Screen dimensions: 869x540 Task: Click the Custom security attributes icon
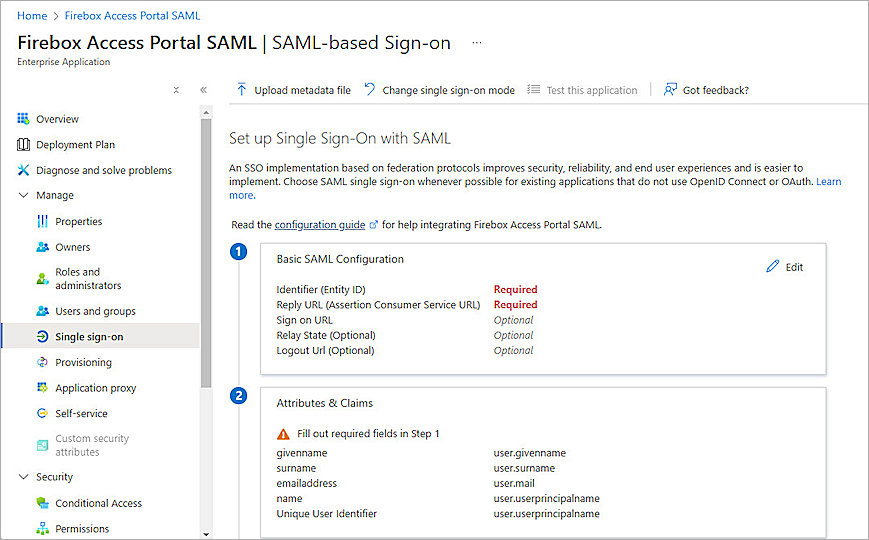pyautogui.click(x=42, y=445)
